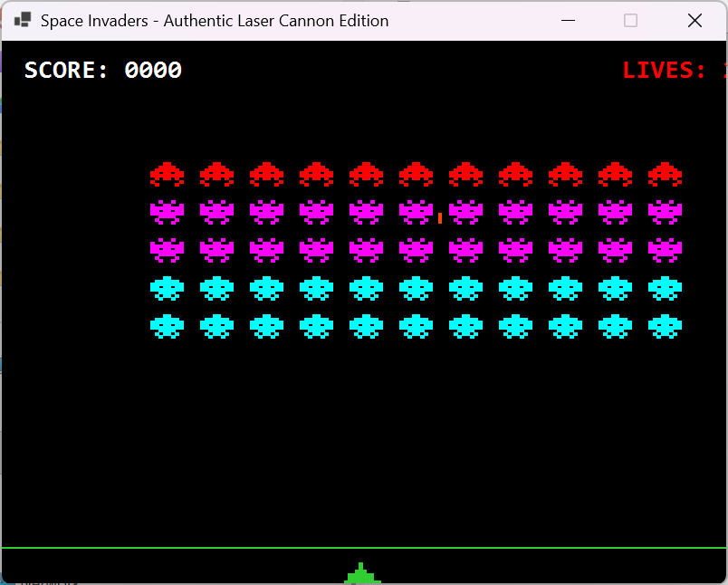Click the red LIVES: label
Image resolution: width=728 pixels, height=585 pixels.
coord(664,70)
